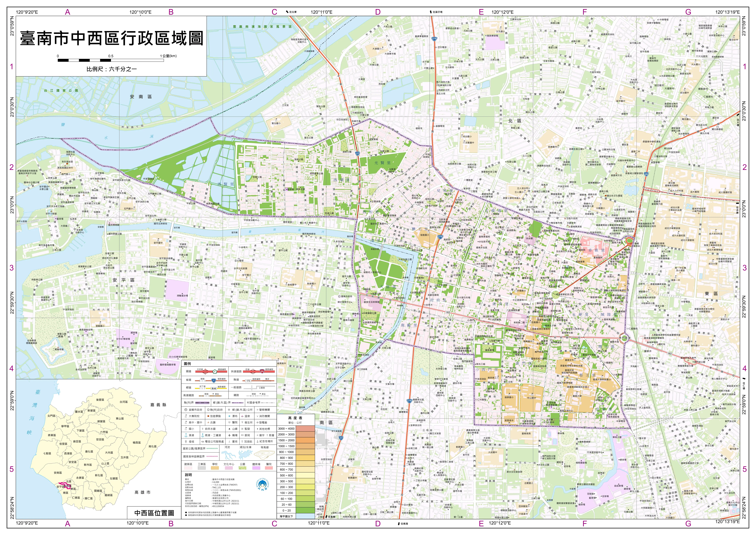
Task: Select the 漁港 anchor symbol in legend
Action: [186, 435]
